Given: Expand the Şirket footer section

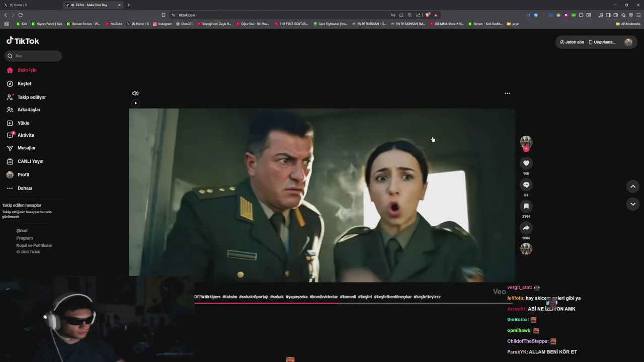Looking at the screenshot, I should (x=22, y=230).
